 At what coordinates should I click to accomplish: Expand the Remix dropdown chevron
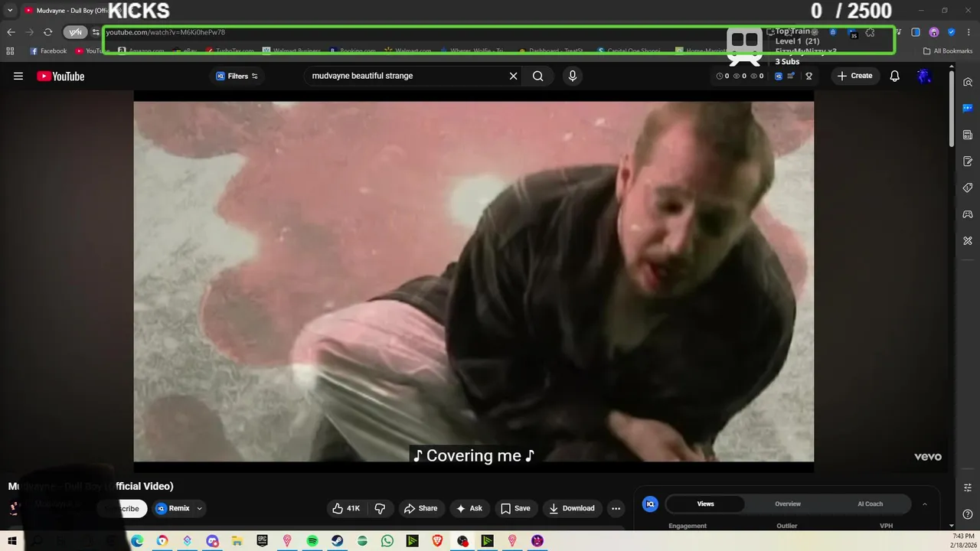(199, 508)
